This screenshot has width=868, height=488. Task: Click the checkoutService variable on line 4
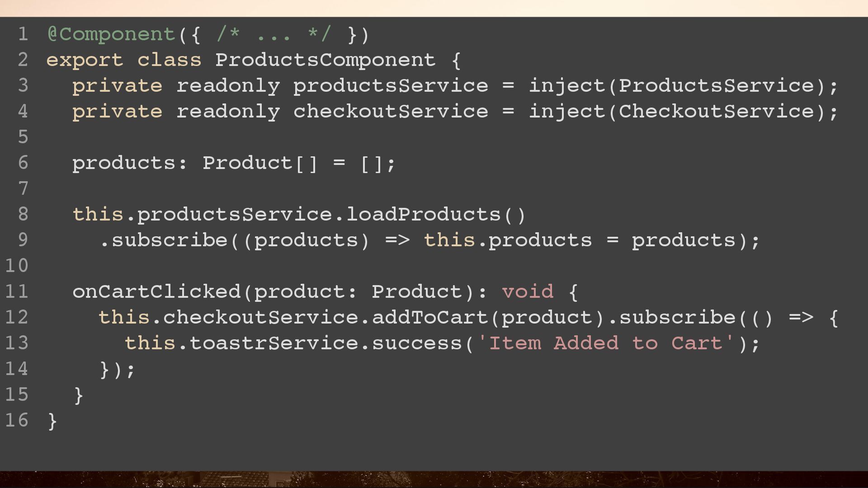391,112
